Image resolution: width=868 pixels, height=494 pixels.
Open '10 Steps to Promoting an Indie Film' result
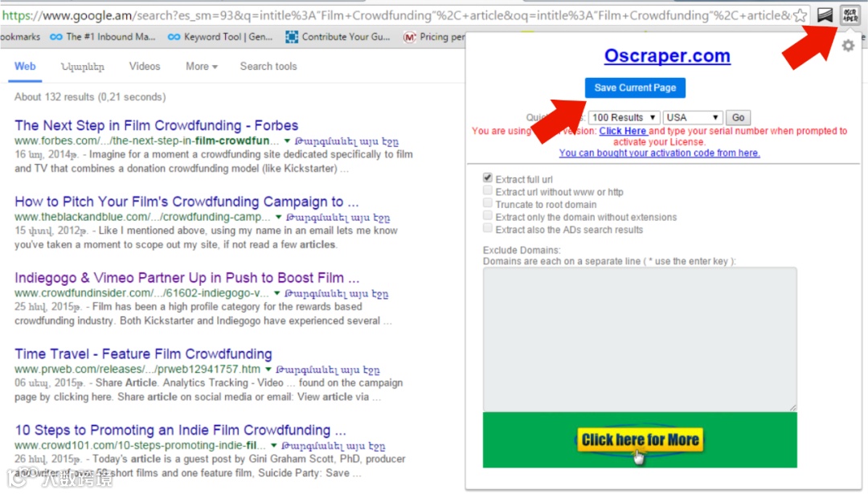point(181,430)
